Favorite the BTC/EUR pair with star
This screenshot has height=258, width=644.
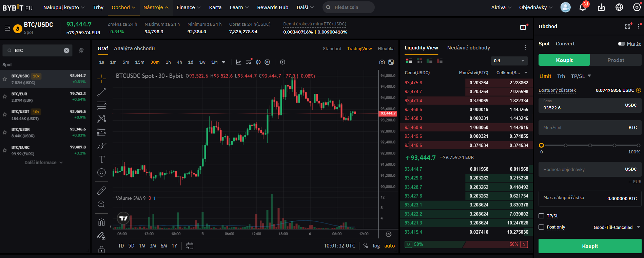[5, 97]
